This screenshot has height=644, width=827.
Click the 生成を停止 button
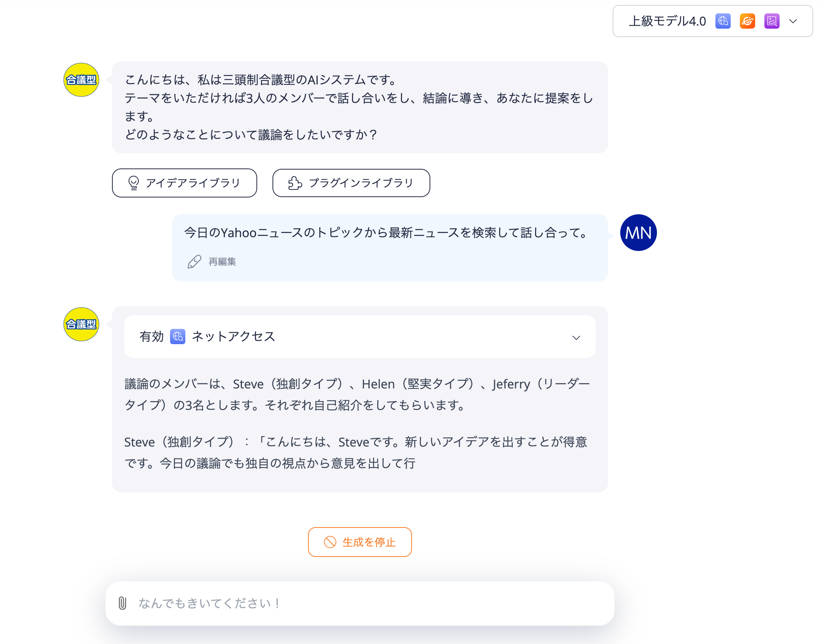tap(360, 542)
